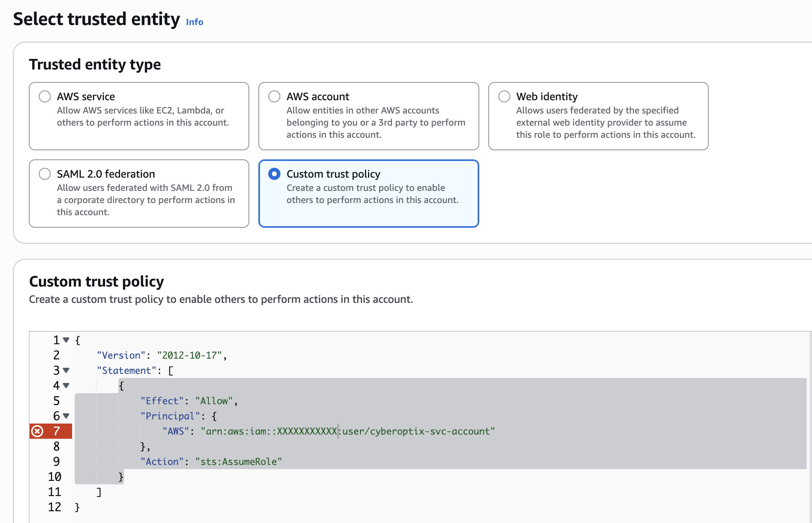812x523 pixels.
Task: Select SAML 2.0 federation option
Action: pos(45,174)
